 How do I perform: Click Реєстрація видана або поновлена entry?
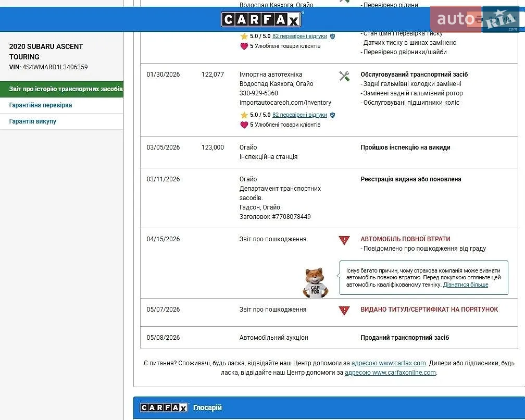pyautogui.click(x=410, y=179)
